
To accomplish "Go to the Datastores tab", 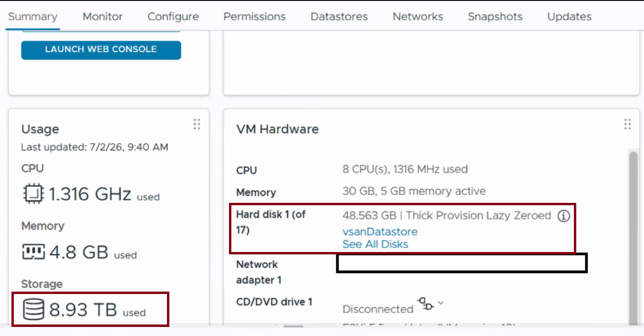I will tap(339, 16).
